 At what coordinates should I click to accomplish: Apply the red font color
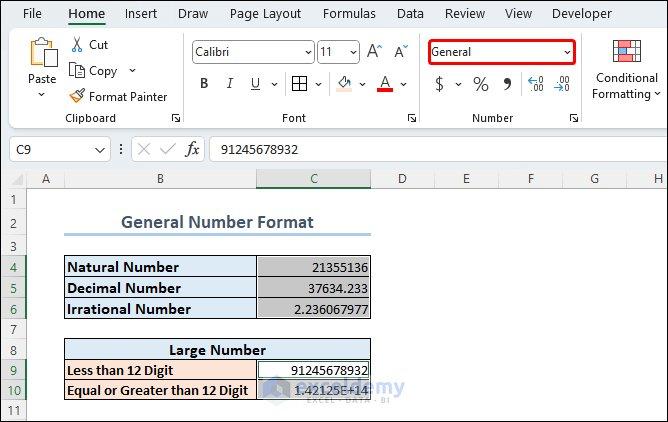click(385, 84)
